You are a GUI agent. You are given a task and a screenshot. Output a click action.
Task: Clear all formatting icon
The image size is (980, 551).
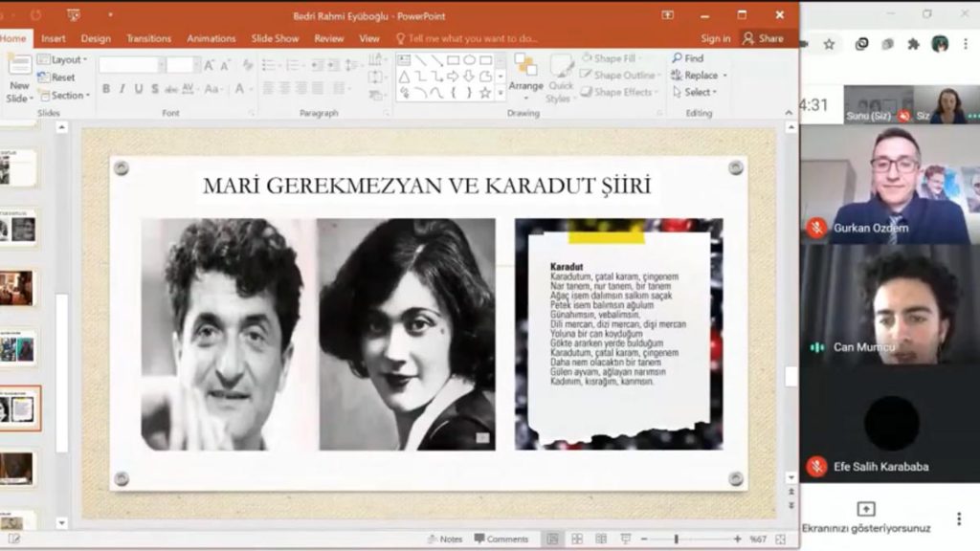tap(248, 65)
